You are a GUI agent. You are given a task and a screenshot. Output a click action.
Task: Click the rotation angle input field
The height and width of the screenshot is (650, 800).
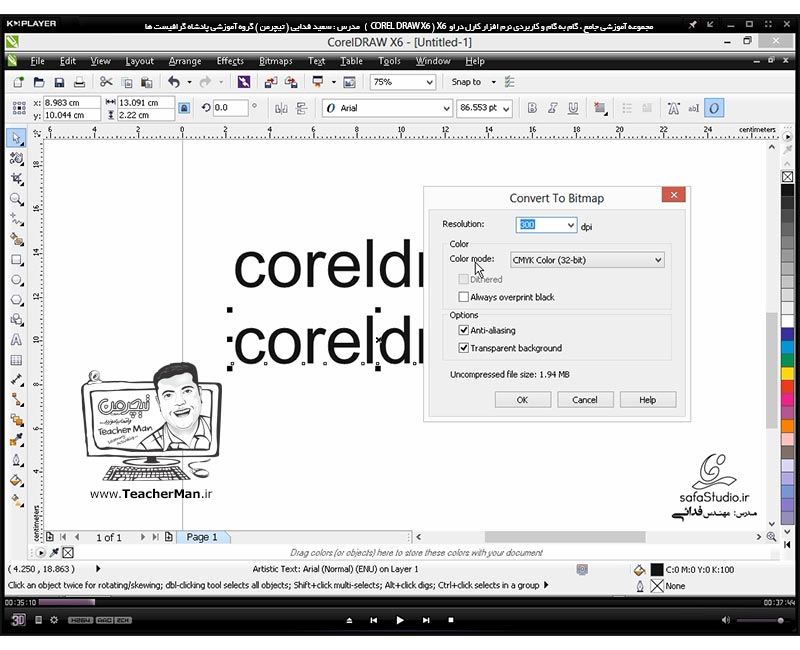pyautogui.click(x=230, y=108)
